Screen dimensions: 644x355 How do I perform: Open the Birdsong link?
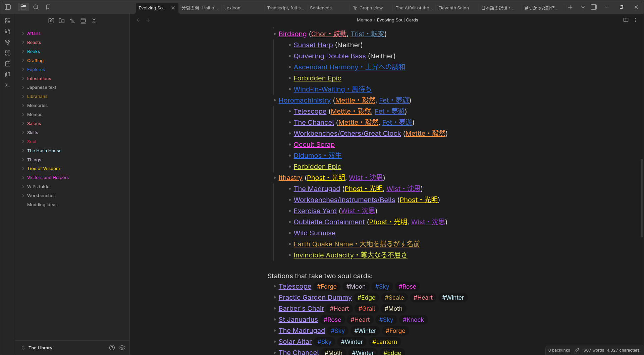[x=292, y=34]
